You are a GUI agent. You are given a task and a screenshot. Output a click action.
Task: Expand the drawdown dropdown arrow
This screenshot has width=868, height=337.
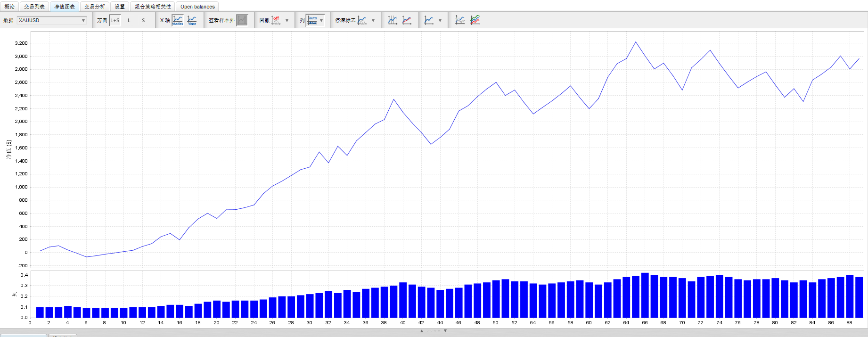pos(287,21)
